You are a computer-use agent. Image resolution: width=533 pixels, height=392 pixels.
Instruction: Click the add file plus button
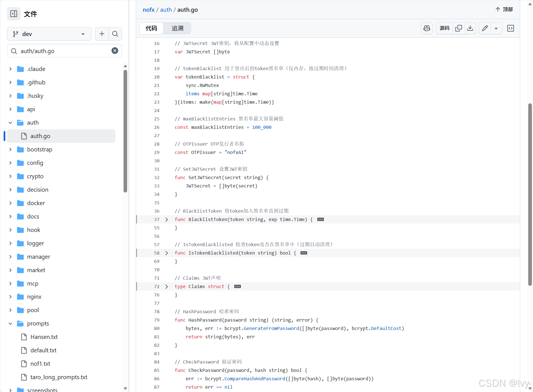point(102,34)
